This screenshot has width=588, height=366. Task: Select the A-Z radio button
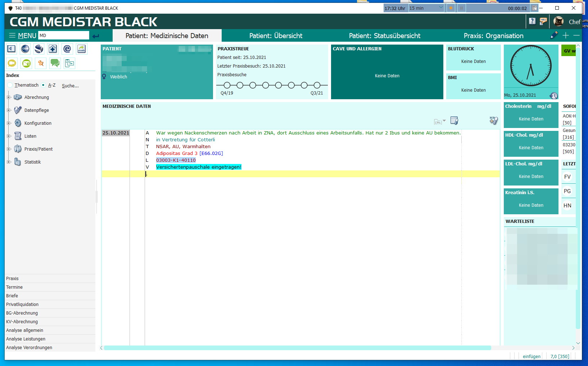43,85
